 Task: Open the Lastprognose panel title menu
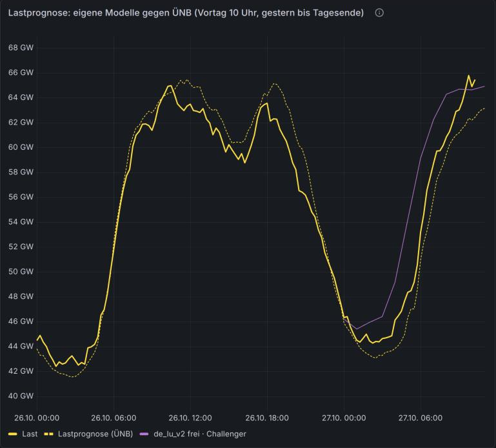(x=186, y=13)
